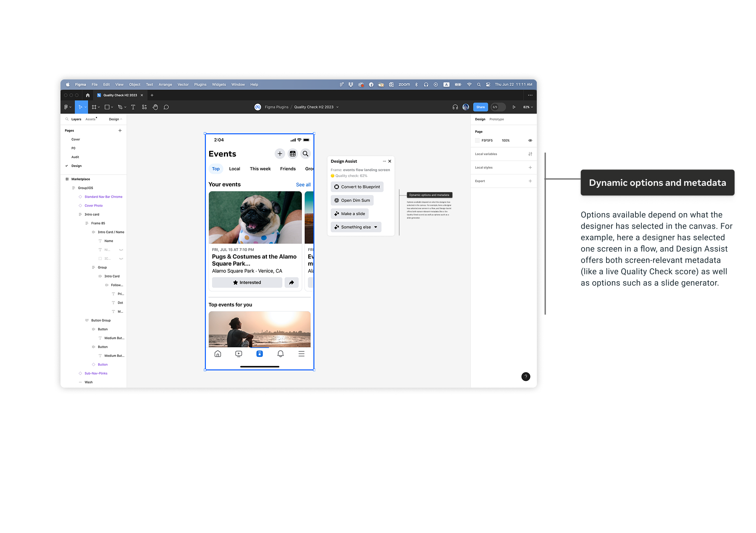Activate the Comment tool

tap(166, 107)
